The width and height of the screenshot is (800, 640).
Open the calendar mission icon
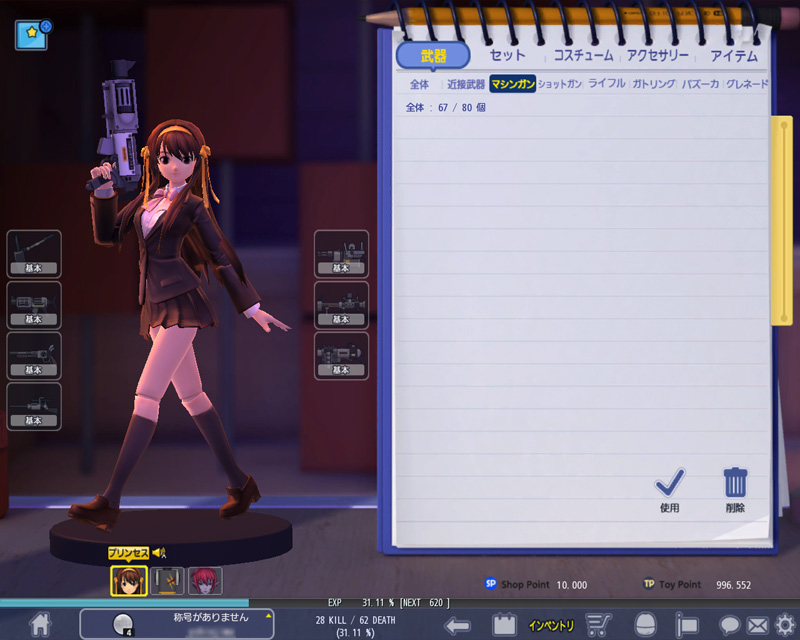[504, 625]
